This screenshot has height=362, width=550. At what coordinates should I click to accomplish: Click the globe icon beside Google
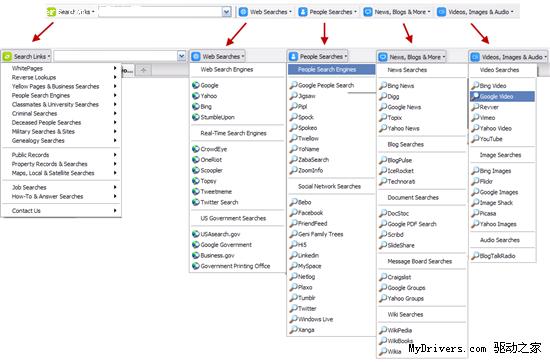[196, 85]
